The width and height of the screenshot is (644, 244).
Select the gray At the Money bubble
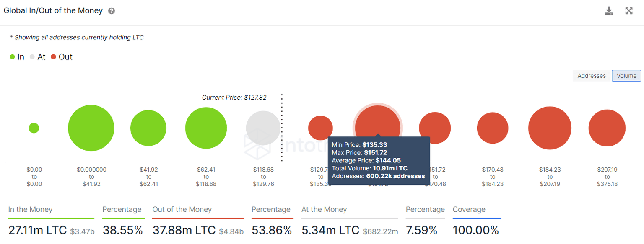[x=263, y=128]
